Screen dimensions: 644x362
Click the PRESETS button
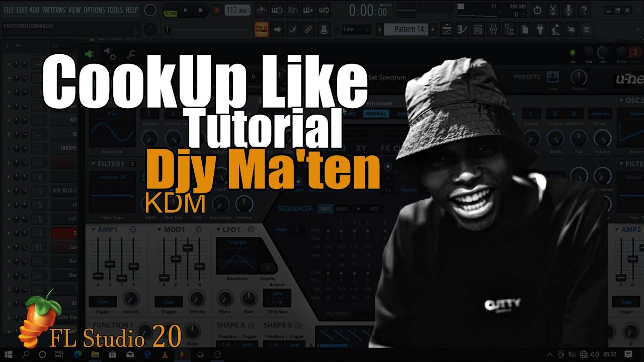527,77
